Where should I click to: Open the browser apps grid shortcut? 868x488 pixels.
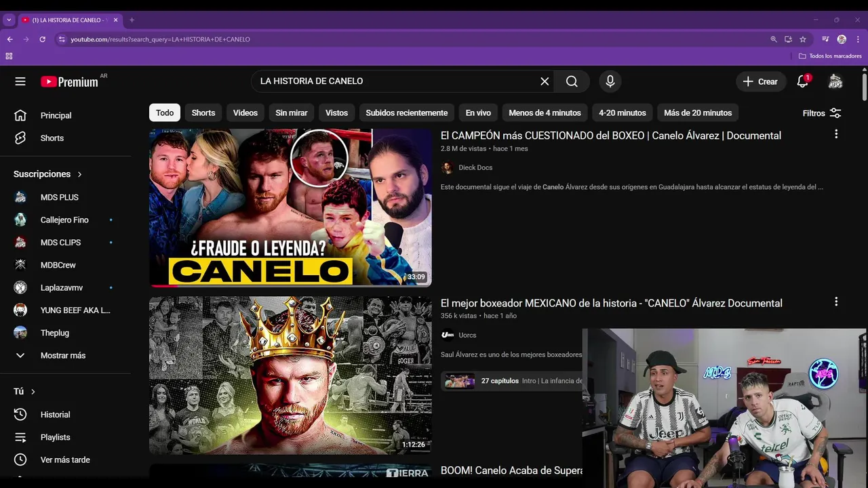9,56
